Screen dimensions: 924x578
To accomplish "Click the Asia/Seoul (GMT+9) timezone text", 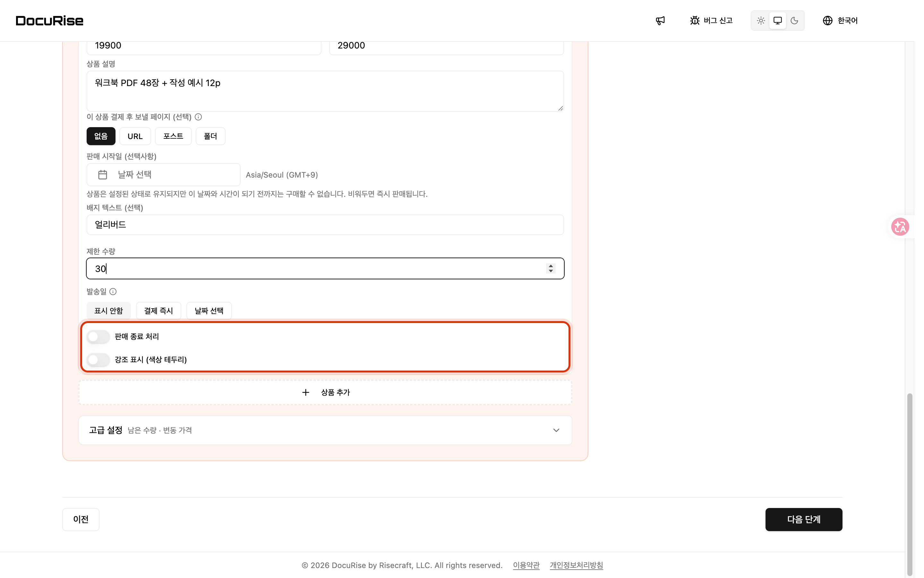I will (282, 175).
